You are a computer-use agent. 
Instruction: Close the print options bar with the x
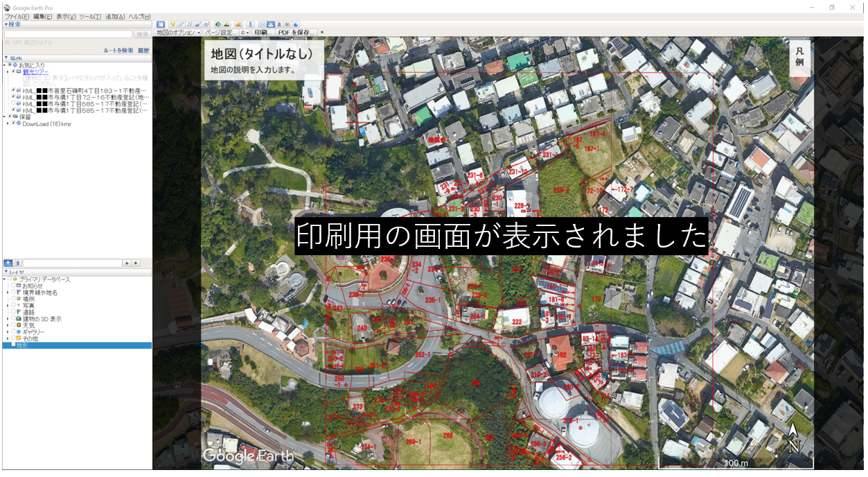tap(322, 33)
